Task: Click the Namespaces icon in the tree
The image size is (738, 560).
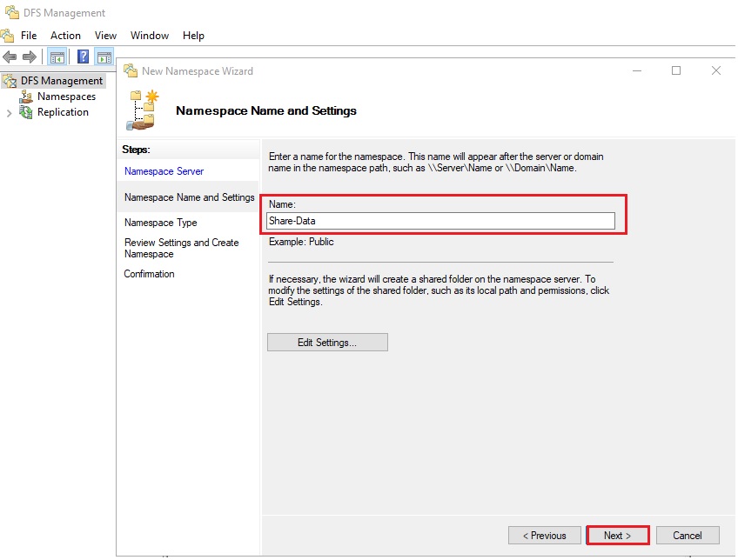Action: pyautogui.click(x=27, y=97)
